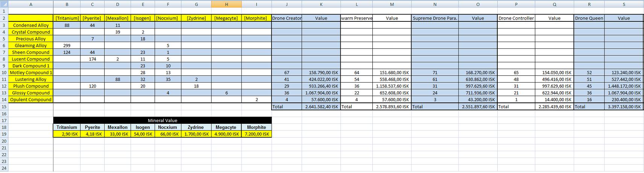Click the Condensed Alloy cell
This screenshot has width=644, height=173.
31,25
